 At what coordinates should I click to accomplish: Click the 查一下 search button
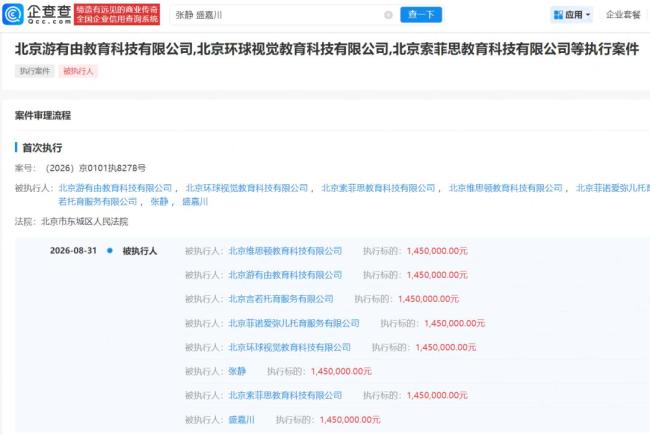pyautogui.click(x=421, y=15)
